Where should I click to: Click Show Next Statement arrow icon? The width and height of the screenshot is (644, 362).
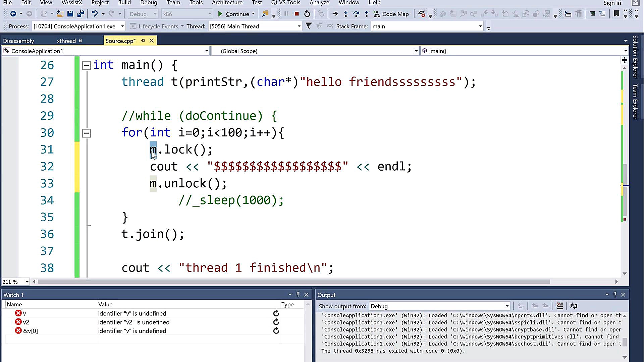(x=335, y=14)
